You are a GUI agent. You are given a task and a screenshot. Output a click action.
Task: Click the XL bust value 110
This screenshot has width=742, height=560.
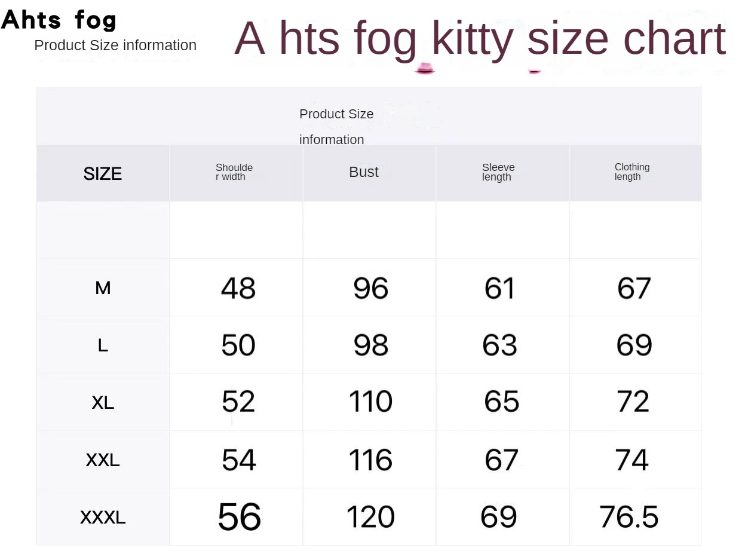pos(370,402)
